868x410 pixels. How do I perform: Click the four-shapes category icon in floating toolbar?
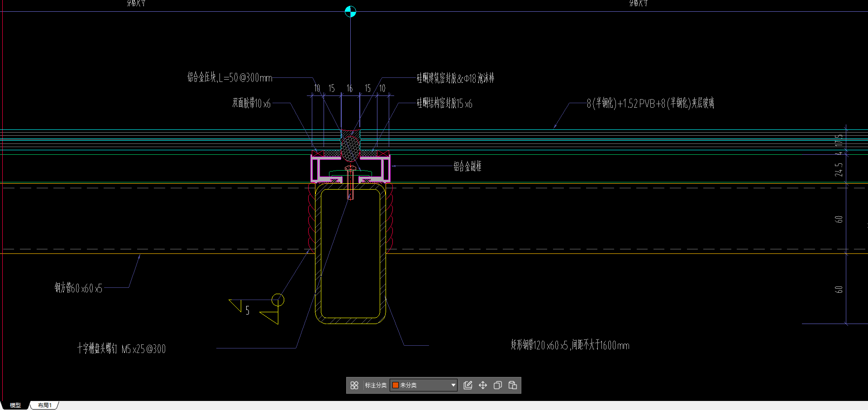click(x=354, y=385)
